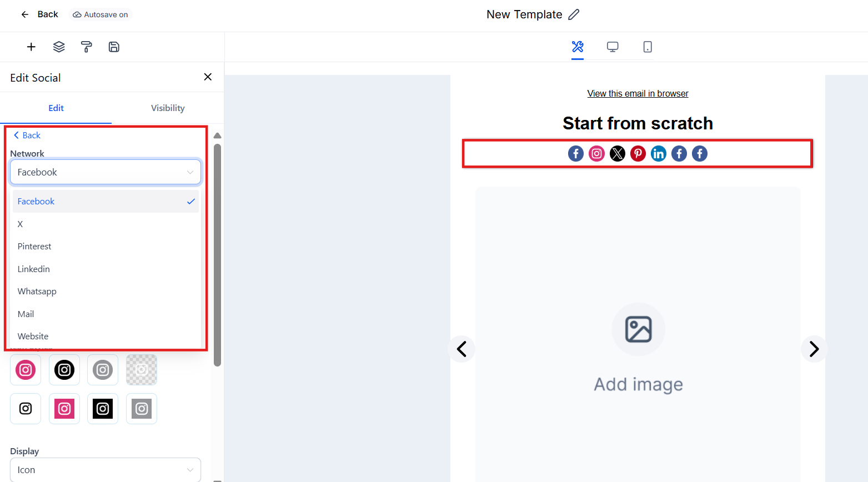Choose transparent round Instagram icon style
Screen dimensions: 868x482
tap(142, 370)
